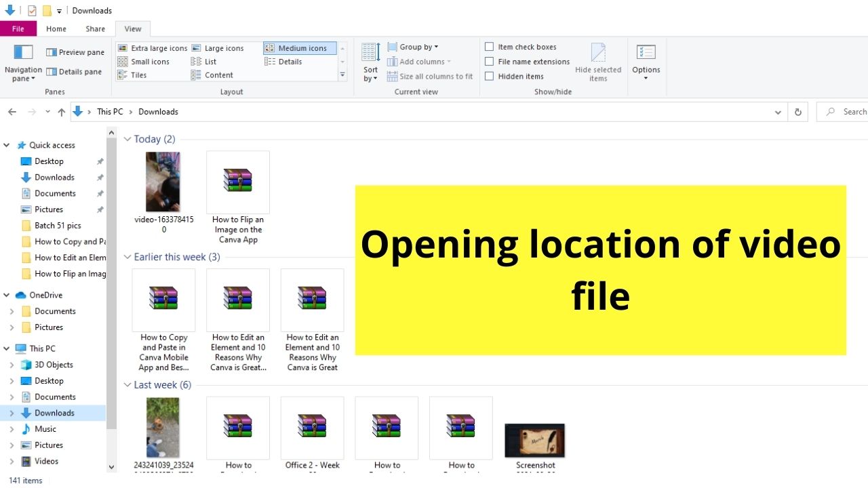The image size is (868, 488).
Task: Enable the Hidden items checkbox
Action: pos(490,76)
